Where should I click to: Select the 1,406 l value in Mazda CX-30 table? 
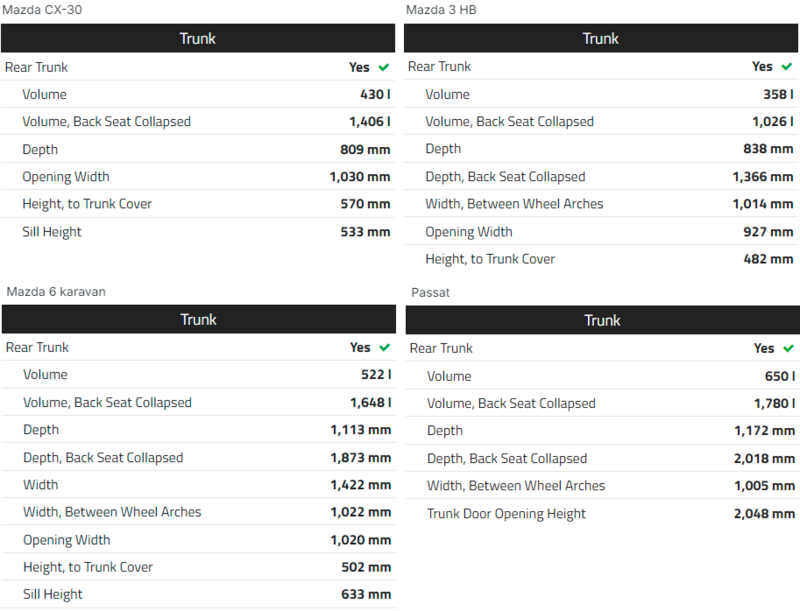[369, 122]
